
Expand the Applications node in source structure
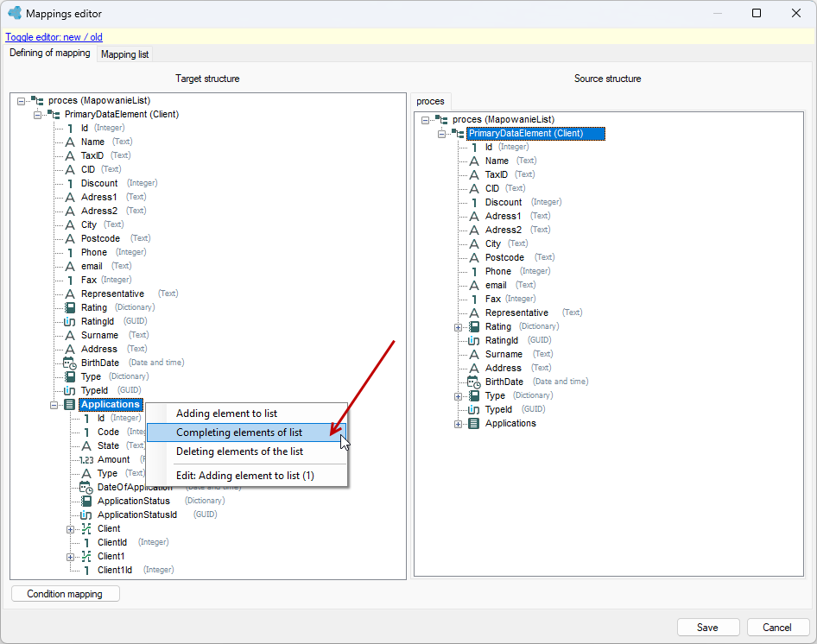458,424
